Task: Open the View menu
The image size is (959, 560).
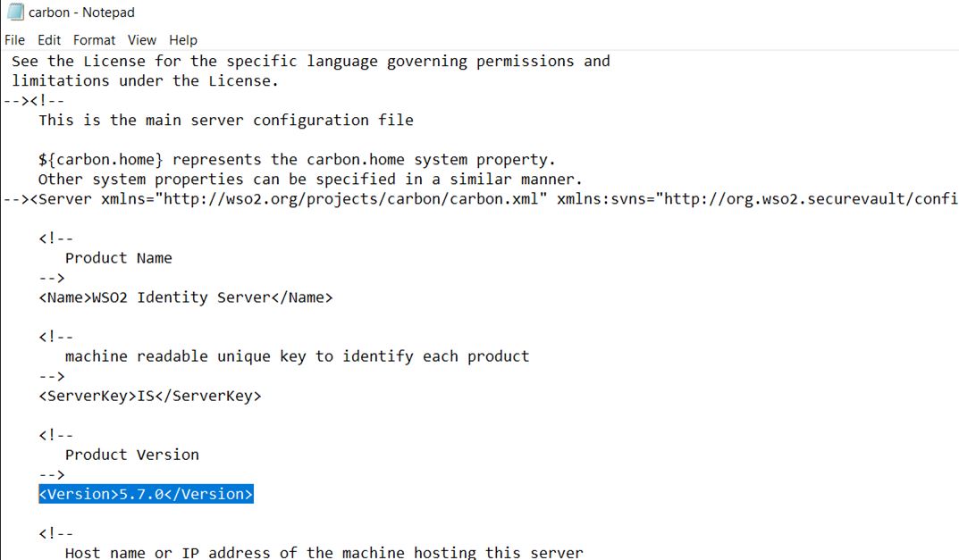Action: (141, 40)
